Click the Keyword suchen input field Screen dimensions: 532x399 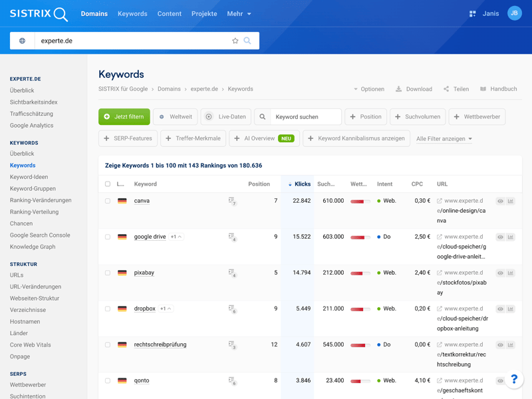tap(305, 117)
